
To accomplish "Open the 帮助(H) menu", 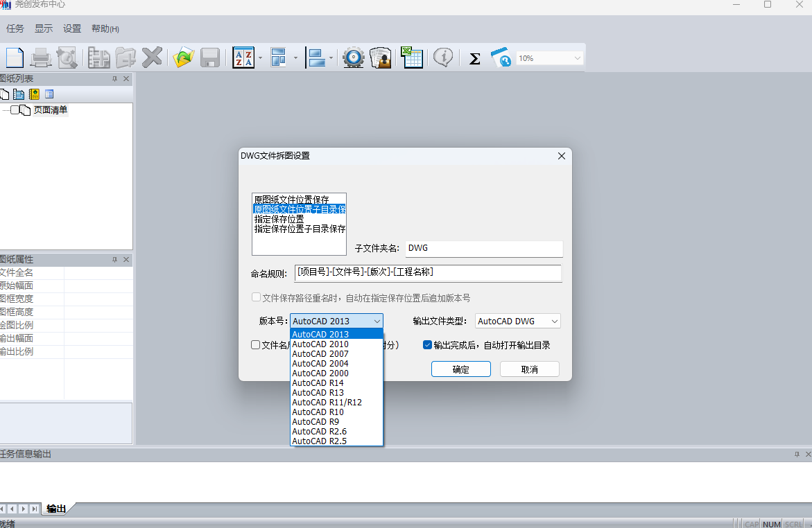I will click(x=105, y=29).
